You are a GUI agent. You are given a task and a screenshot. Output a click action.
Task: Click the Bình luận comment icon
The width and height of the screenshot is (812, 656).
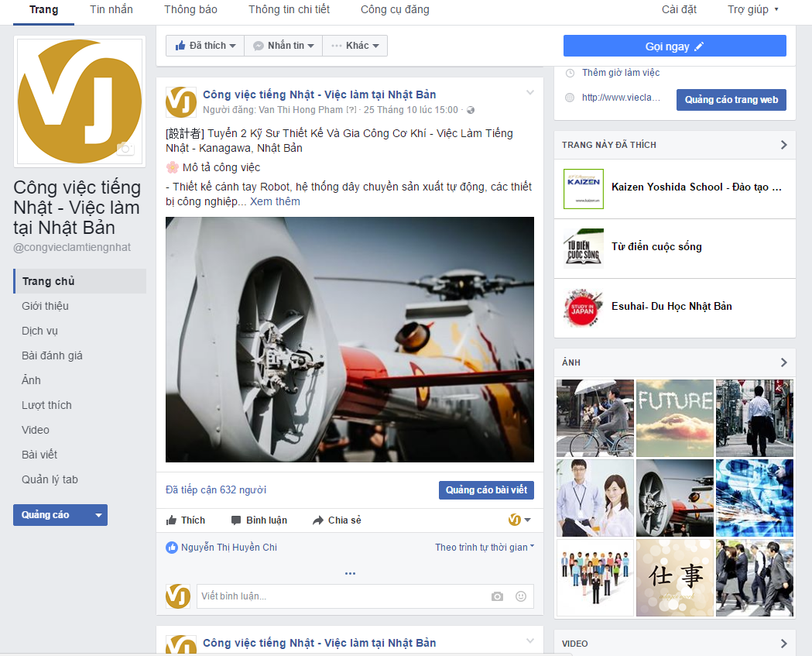[236, 520]
